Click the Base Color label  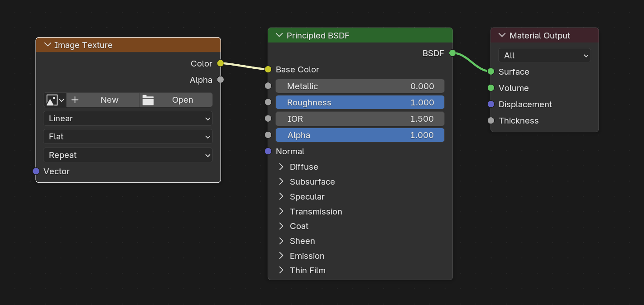point(298,69)
